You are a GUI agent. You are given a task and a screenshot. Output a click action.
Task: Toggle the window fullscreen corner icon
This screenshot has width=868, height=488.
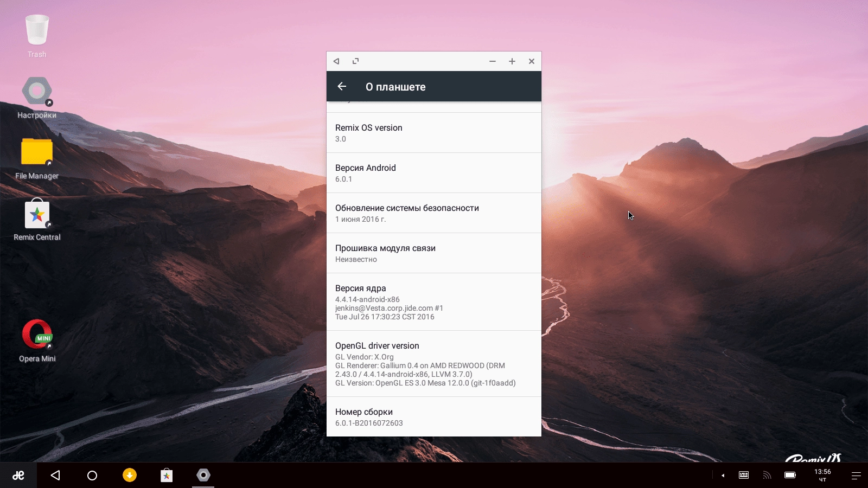click(356, 61)
